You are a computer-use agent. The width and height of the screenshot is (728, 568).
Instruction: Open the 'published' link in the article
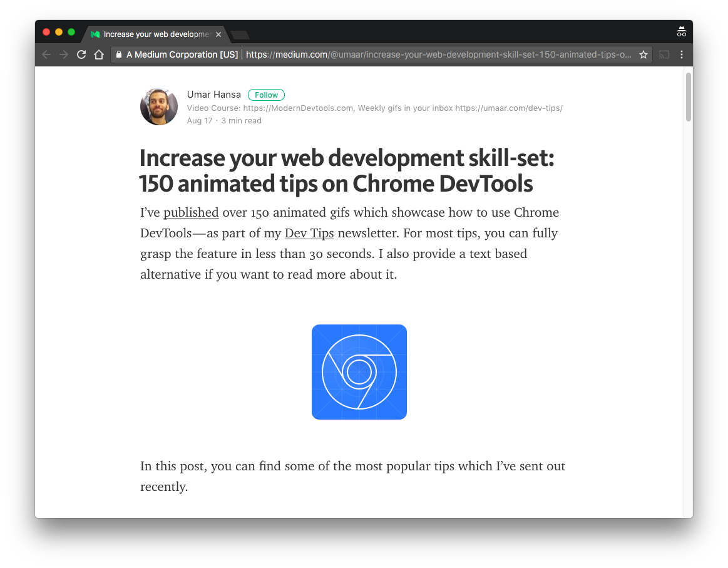click(x=191, y=212)
